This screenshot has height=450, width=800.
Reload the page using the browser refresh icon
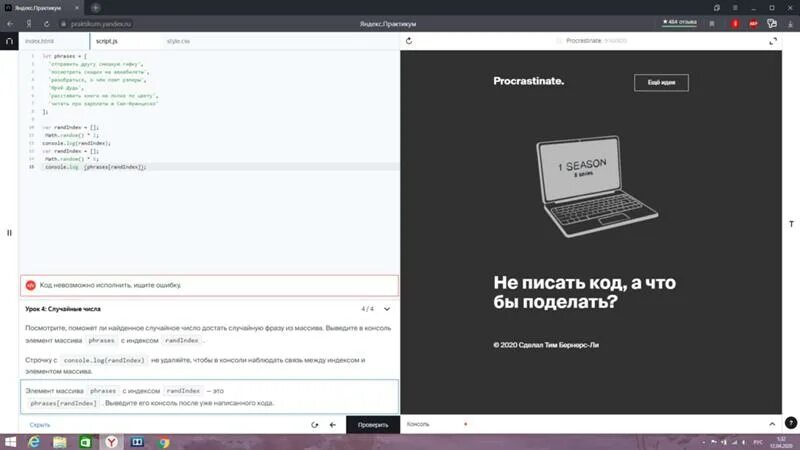(46, 23)
